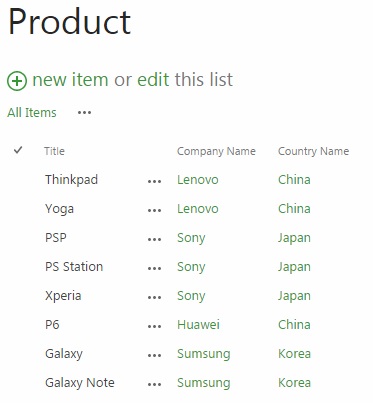Open view options ellipsis next to All Items
Viewport: 373px width, 403px height.
click(84, 113)
